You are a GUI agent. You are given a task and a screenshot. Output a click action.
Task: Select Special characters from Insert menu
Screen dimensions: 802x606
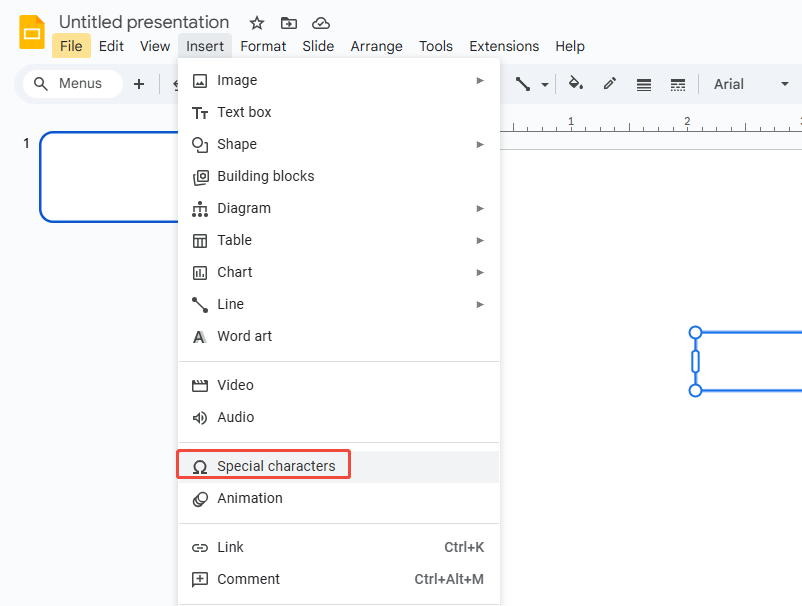276,466
